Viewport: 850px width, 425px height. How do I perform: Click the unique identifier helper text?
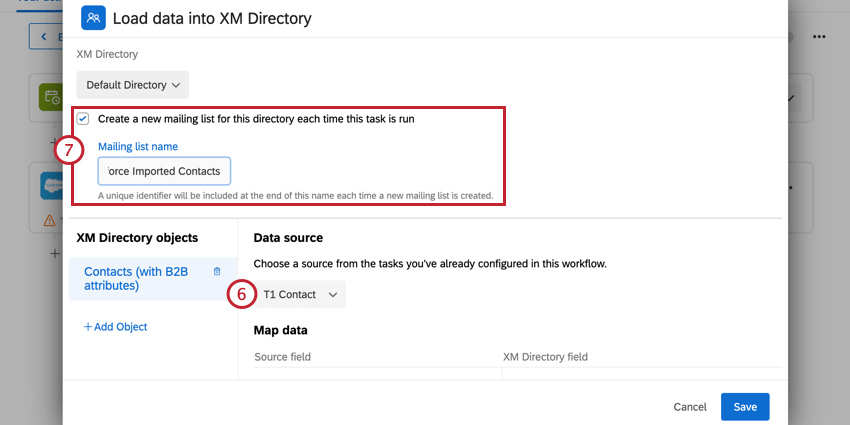coord(295,195)
